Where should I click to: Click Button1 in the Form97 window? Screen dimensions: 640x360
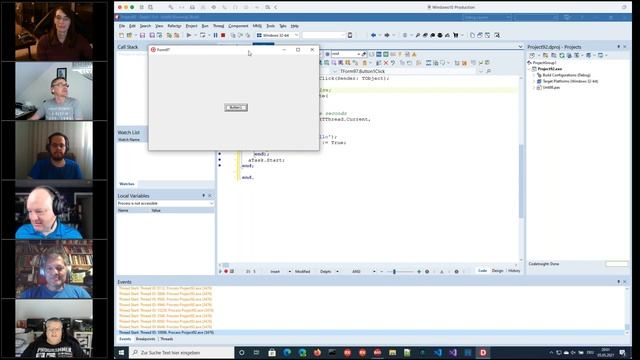click(x=236, y=107)
